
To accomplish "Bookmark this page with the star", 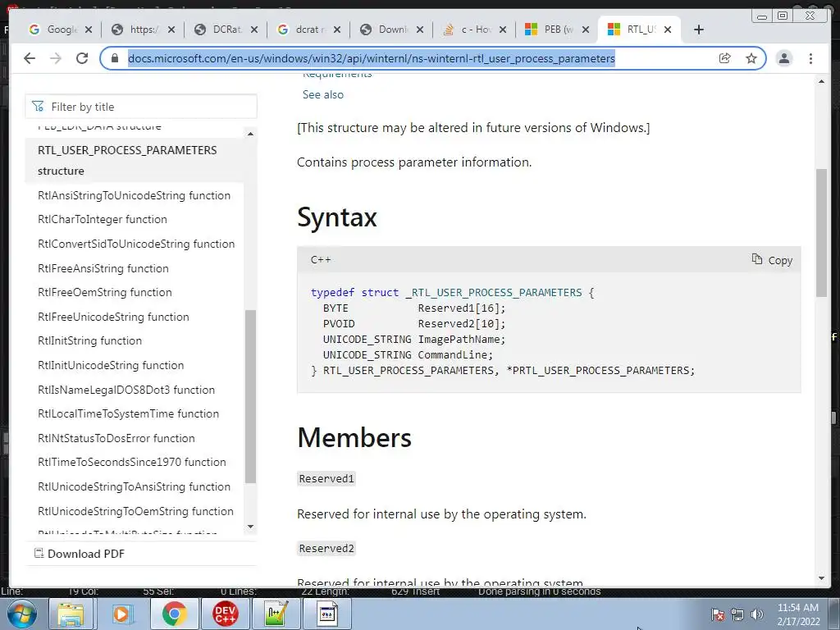I will pyautogui.click(x=751, y=58).
